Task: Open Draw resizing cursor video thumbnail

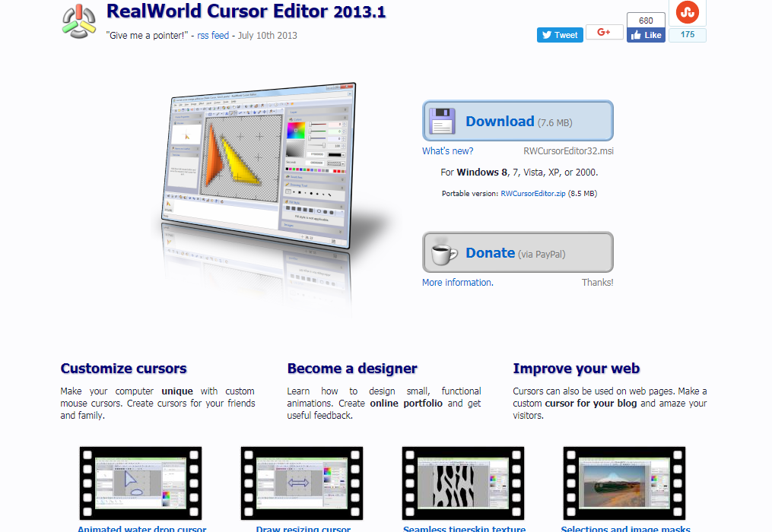Action: (302, 483)
